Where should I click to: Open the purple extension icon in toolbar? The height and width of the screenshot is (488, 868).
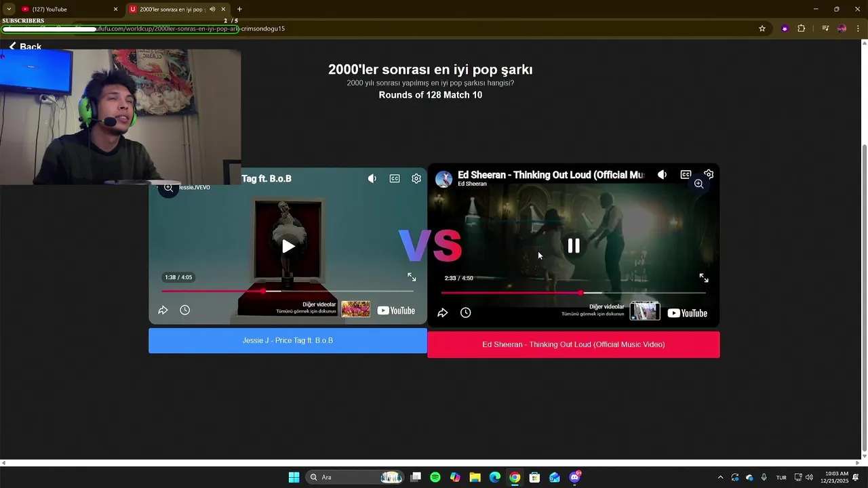point(785,28)
